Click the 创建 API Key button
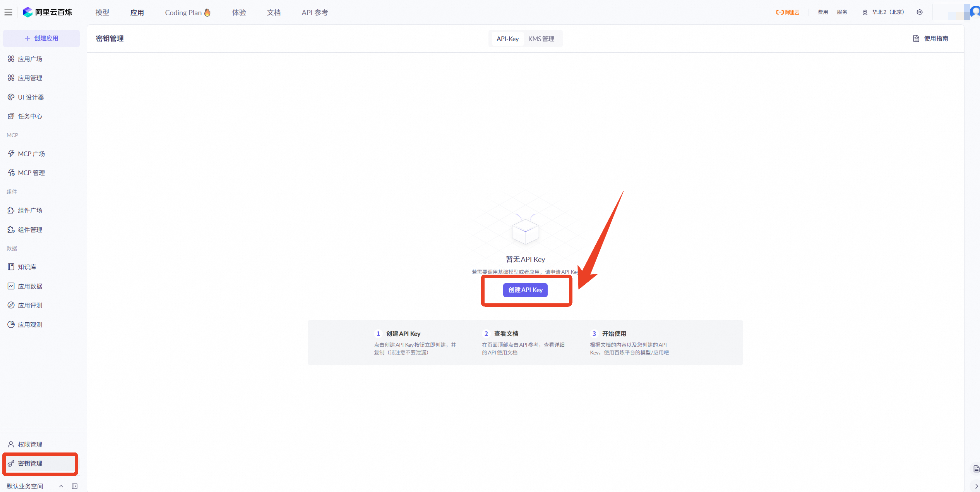This screenshot has height=492, width=980. pos(525,290)
